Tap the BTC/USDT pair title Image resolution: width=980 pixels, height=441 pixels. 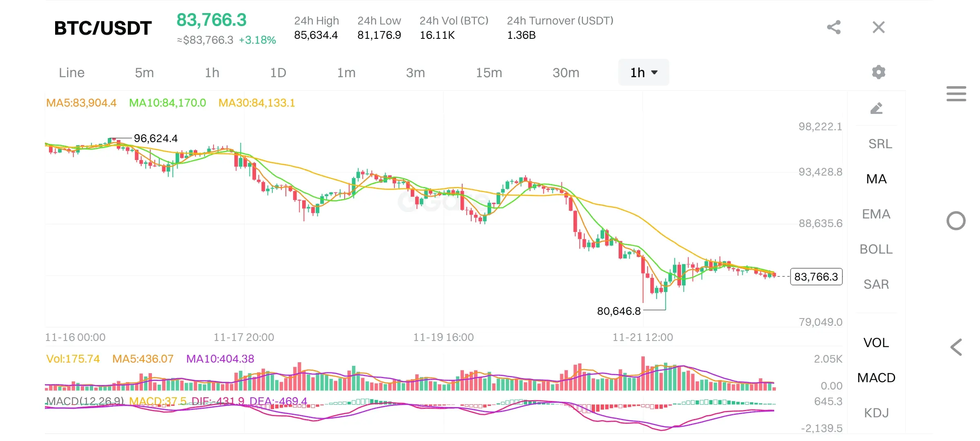click(x=103, y=28)
